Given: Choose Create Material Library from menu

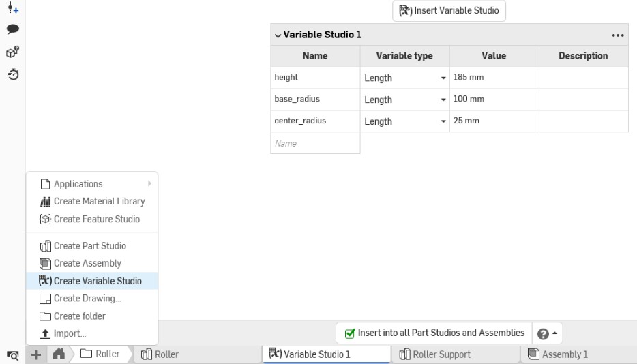Looking at the screenshot, I should click(x=92, y=202).
